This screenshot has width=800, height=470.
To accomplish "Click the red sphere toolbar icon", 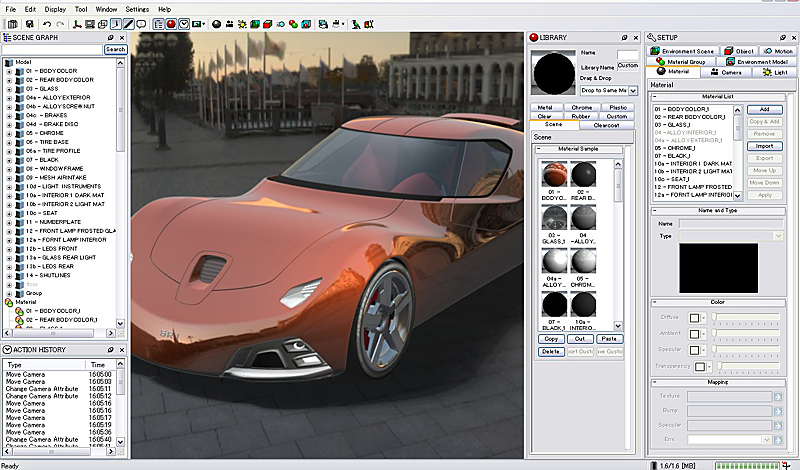I will [x=171, y=23].
